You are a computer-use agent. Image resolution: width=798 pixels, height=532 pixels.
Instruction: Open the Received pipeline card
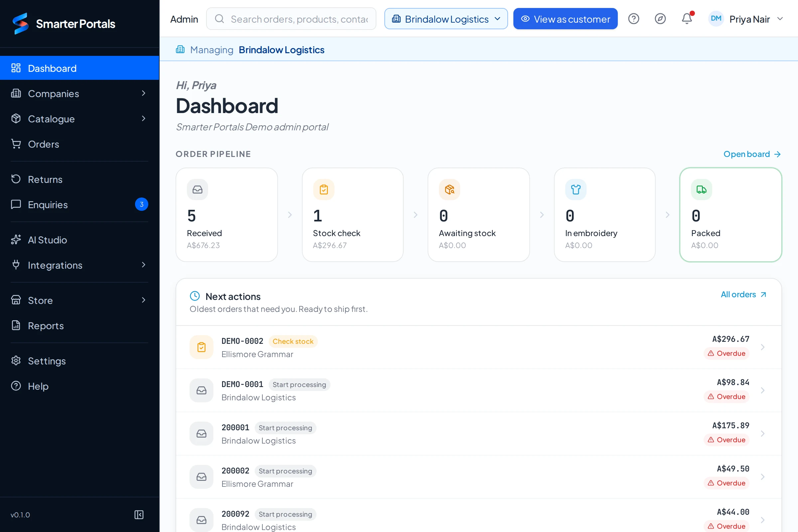coord(227,215)
